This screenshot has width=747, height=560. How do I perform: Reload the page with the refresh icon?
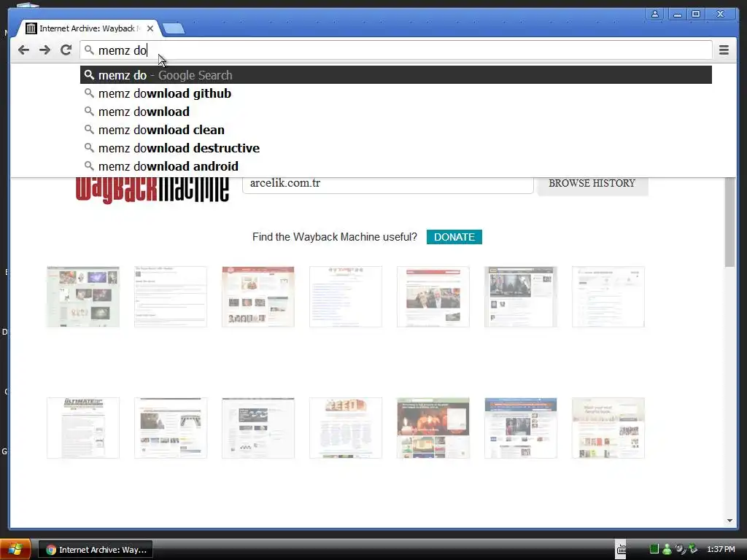[x=66, y=50]
